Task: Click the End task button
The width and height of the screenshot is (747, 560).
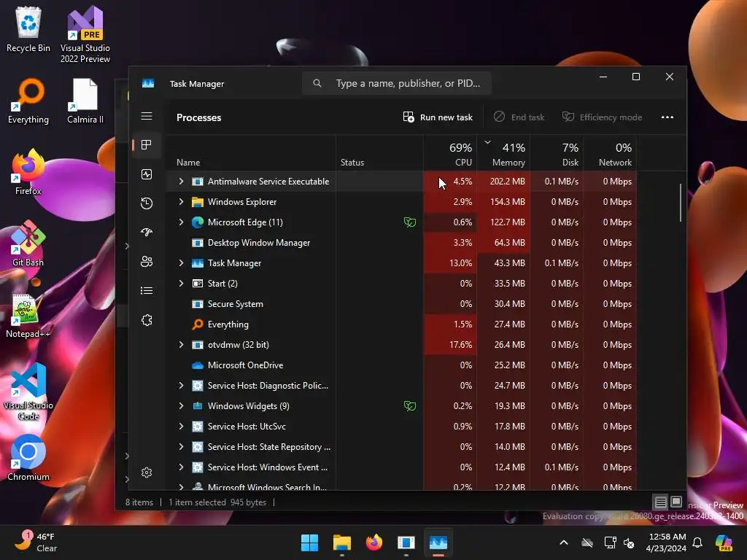Action: tap(519, 117)
